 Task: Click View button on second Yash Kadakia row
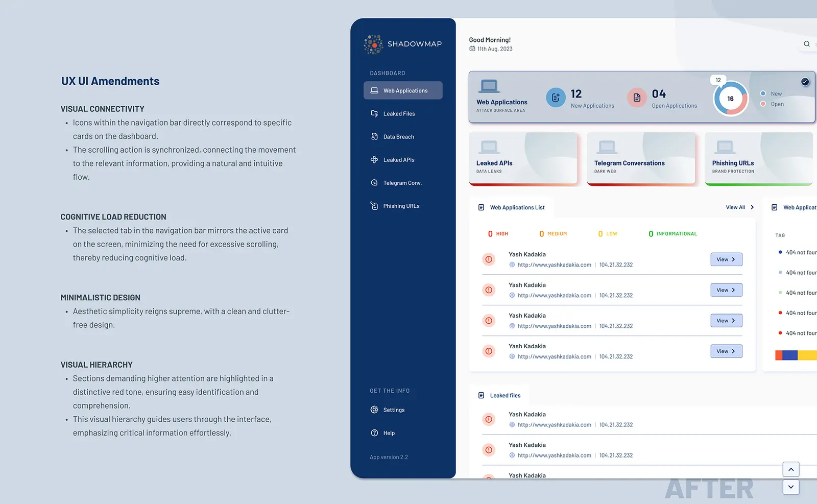726,290
